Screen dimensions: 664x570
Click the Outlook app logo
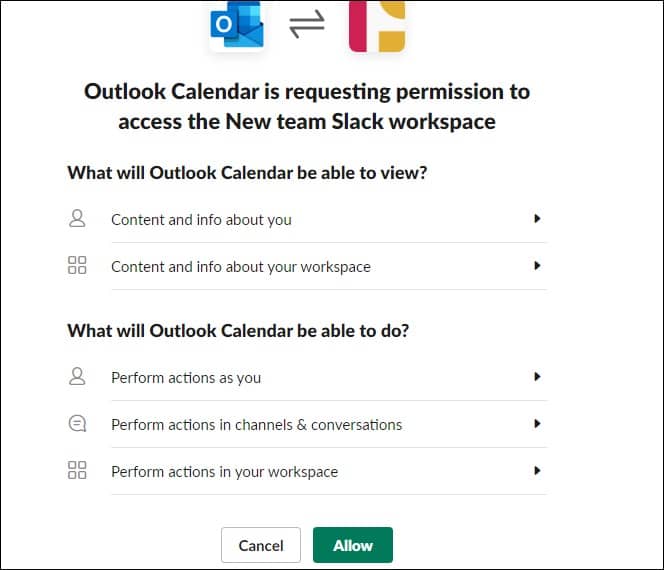click(237, 24)
